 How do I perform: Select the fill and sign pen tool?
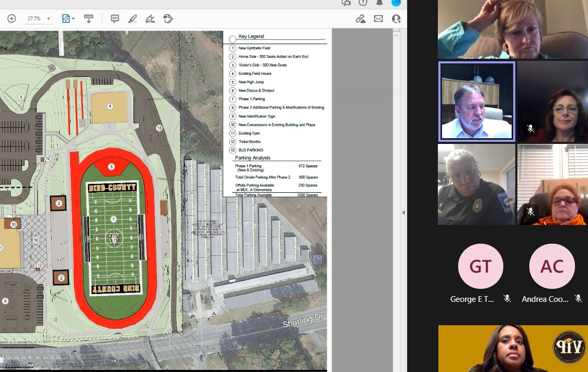coord(150,18)
